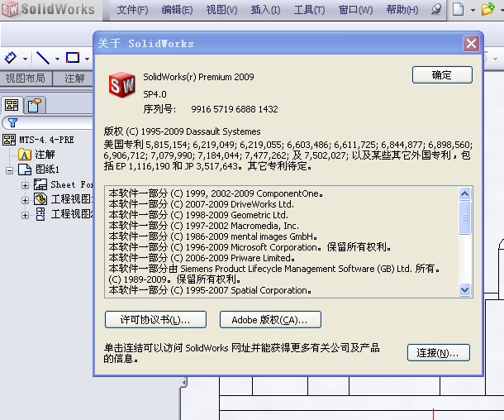504x420 pixels.
Task: Click the 图纸1 sheet page icon
Action: (25, 169)
